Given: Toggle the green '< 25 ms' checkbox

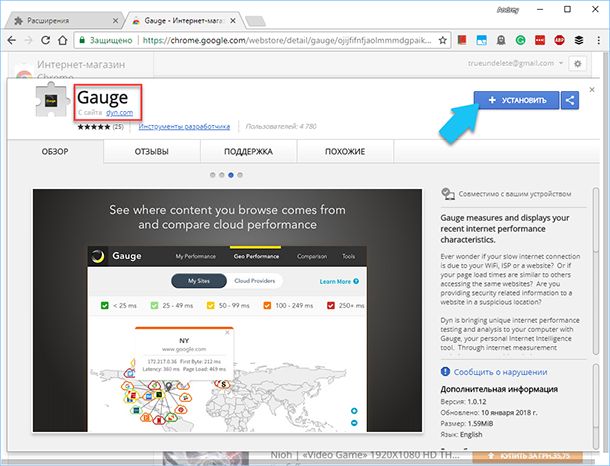Looking at the screenshot, I should (x=103, y=305).
